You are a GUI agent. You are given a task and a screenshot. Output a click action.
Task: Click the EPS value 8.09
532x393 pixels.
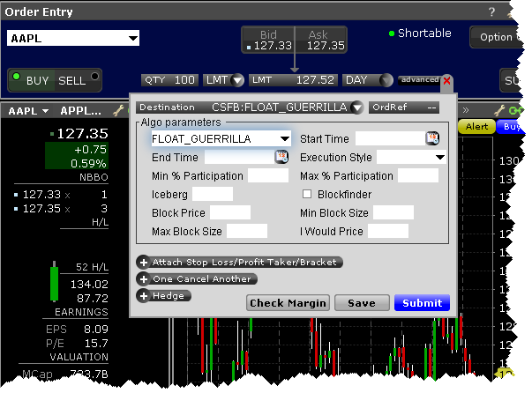click(x=96, y=329)
